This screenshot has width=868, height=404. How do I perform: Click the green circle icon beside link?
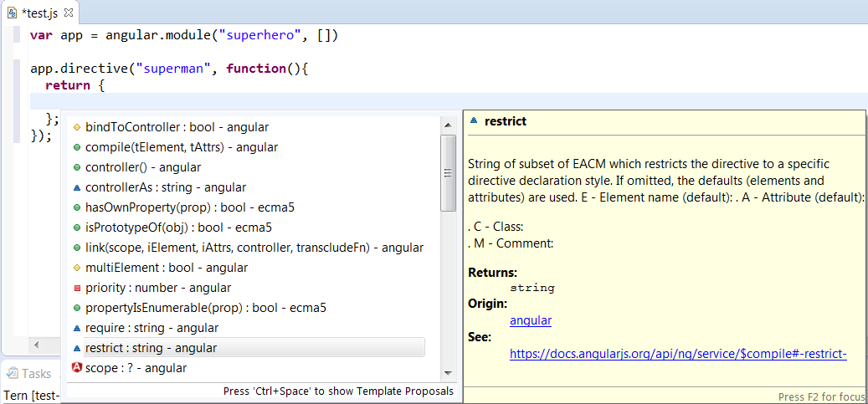pos(77,248)
